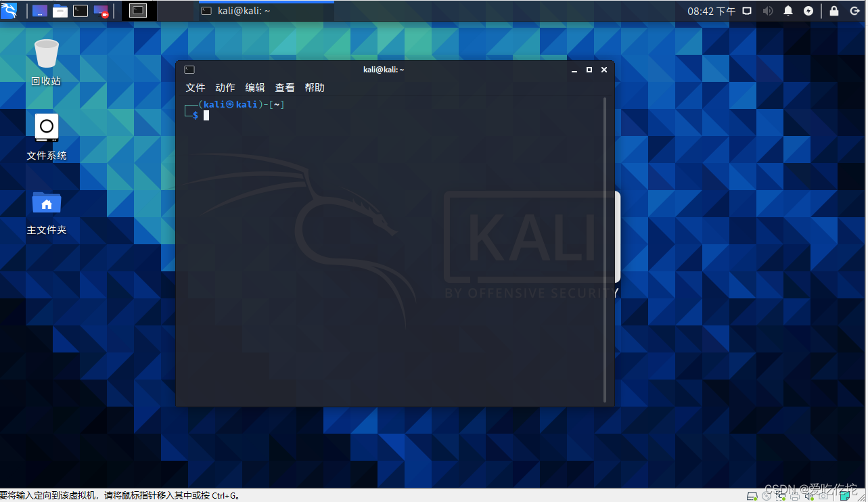Open the terminal 文件 menu
This screenshot has width=868, height=502.
tap(196, 88)
